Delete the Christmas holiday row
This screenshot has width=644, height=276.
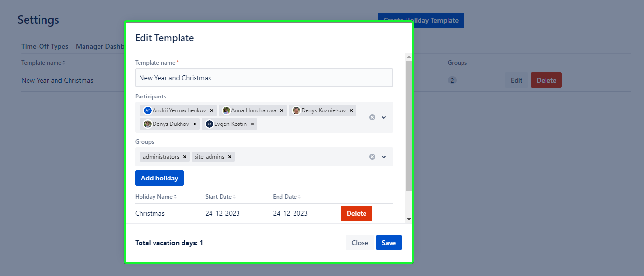(356, 213)
